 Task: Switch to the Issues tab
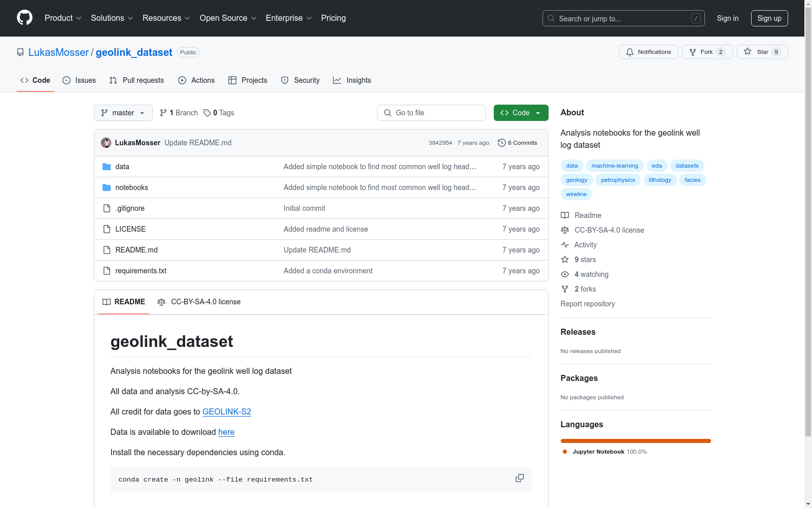pyautogui.click(x=79, y=80)
